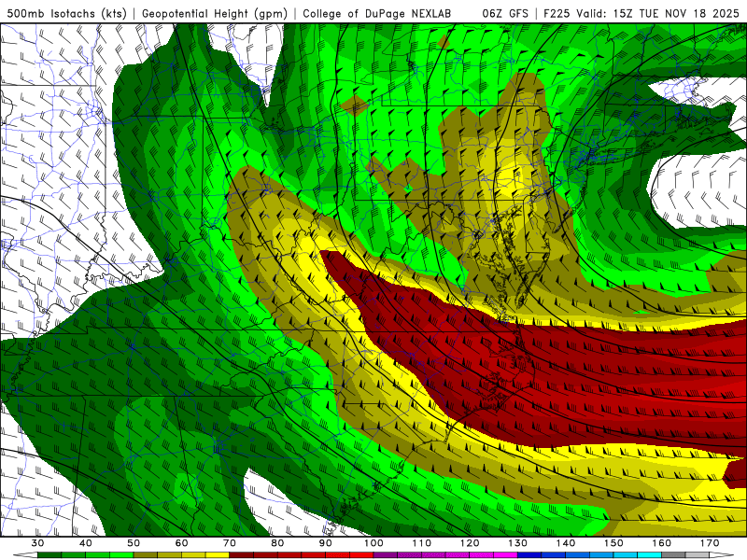Click the legend label "150"
Viewport: 747px width, 560px height.
[613, 543]
